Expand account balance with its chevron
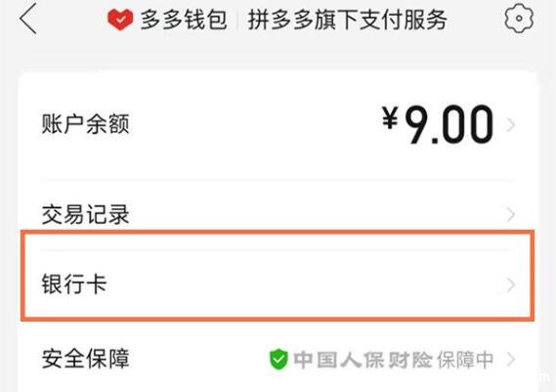The width and height of the screenshot is (556, 392). click(511, 125)
